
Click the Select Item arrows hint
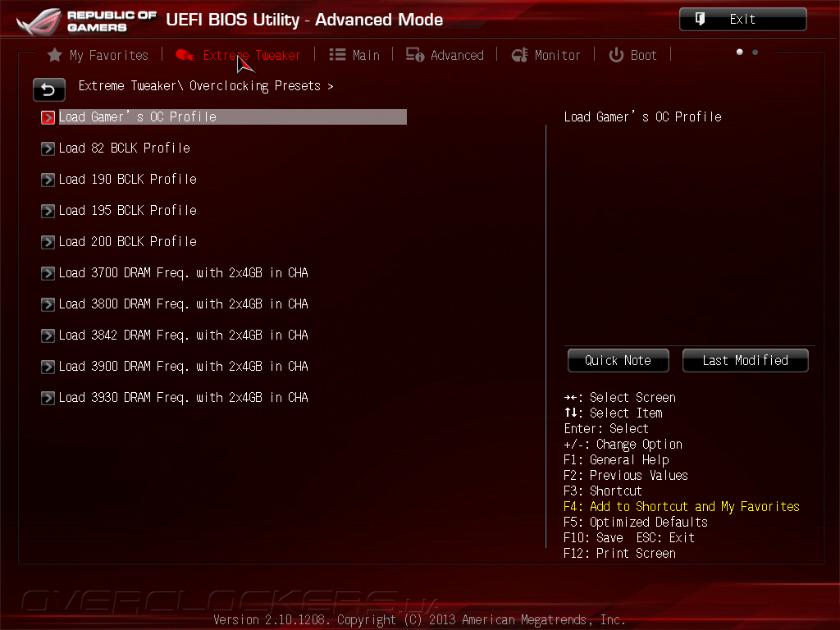pyautogui.click(x=614, y=413)
